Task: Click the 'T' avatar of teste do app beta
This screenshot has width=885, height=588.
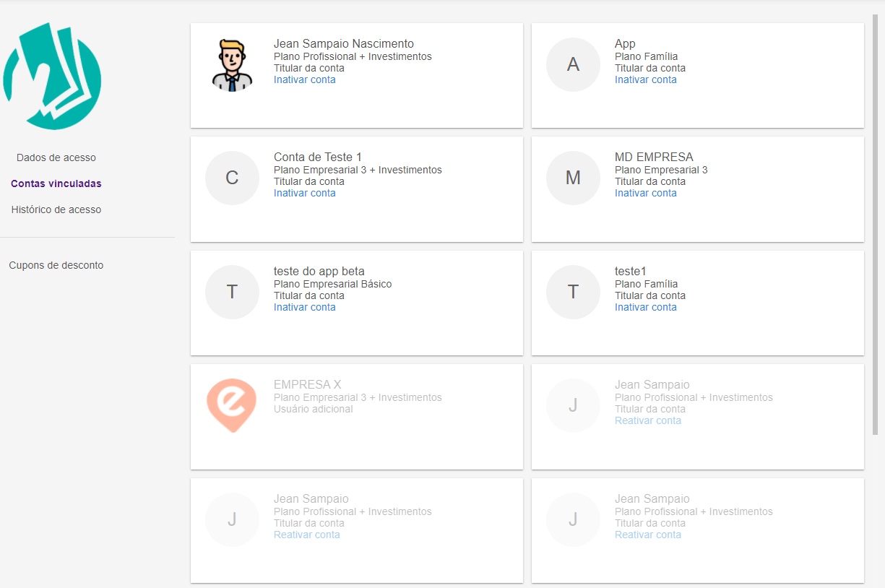Action: coord(232,292)
